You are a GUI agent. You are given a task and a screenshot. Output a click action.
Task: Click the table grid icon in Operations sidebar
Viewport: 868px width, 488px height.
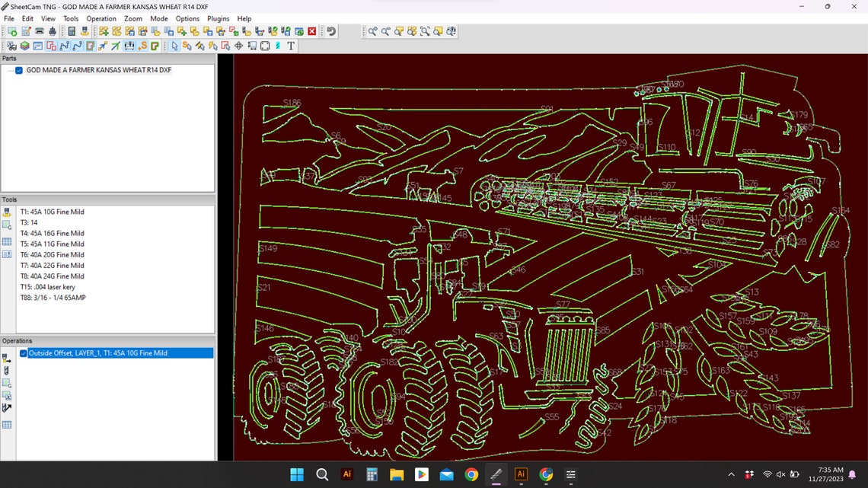click(x=6, y=425)
